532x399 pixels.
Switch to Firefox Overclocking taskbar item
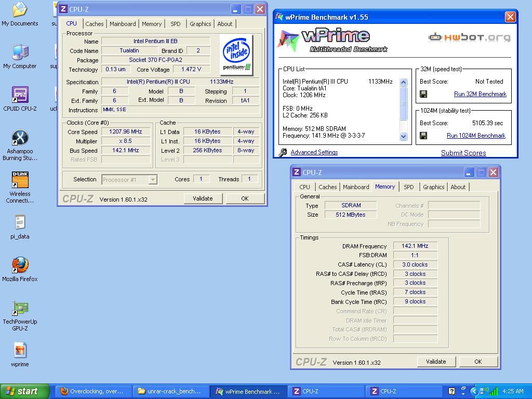tap(92, 391)
